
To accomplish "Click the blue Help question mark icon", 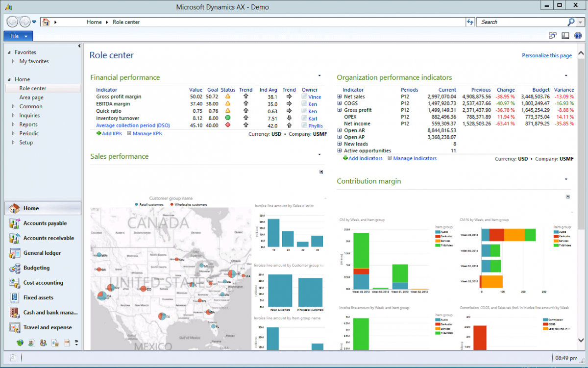I will [578, 36].
